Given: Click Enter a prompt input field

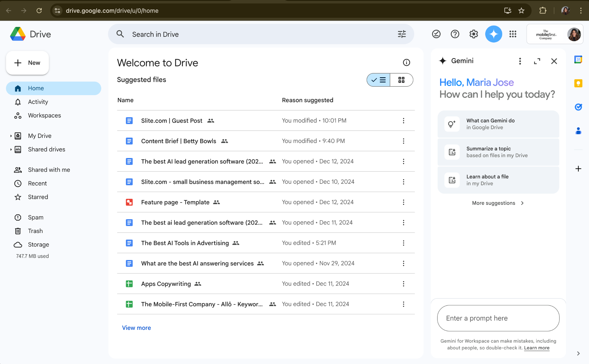Looking at the screenshot, I should click(498, 318).
